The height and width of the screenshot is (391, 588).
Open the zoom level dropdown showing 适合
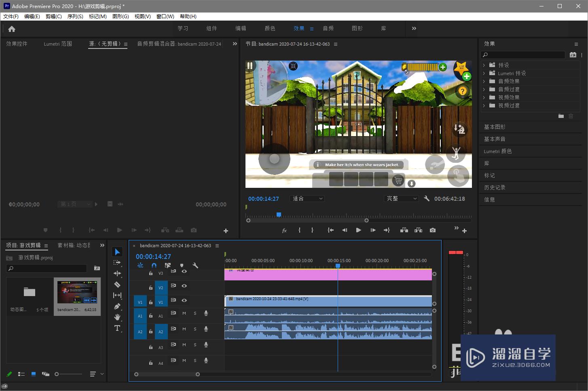pyautogui.click(x=307, y=199)
